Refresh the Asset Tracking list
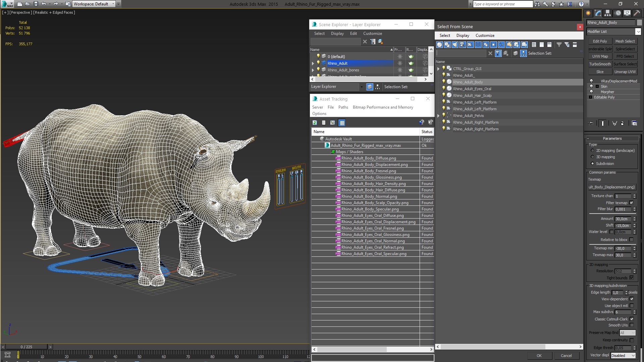Screen dimensions: 644x362 point(315,123)
